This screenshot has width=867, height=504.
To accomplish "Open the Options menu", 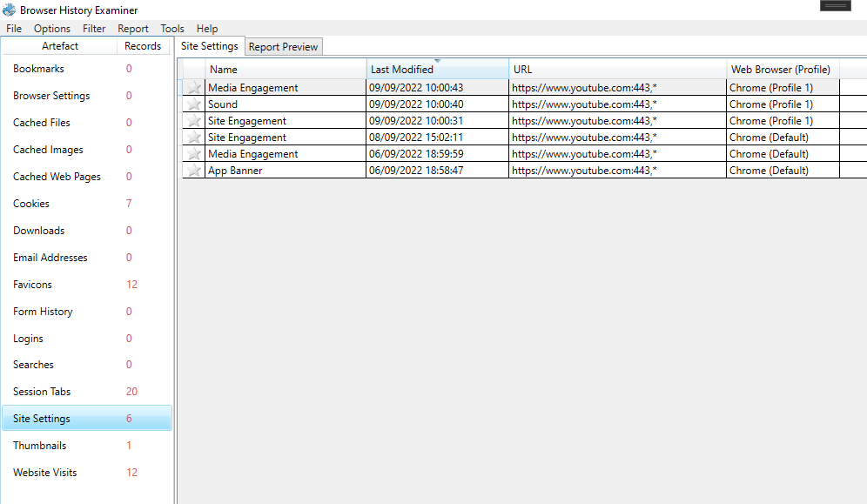I will (x=51, y=28).
